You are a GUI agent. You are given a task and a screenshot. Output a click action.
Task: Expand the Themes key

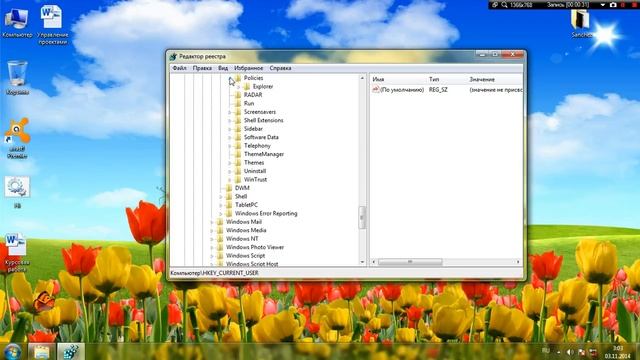coord(230,163)
